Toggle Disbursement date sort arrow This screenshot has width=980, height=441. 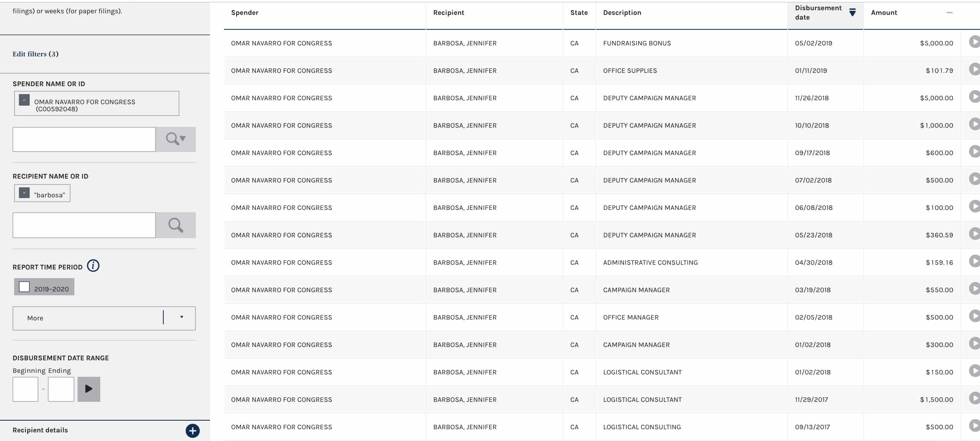pos(852,13)
